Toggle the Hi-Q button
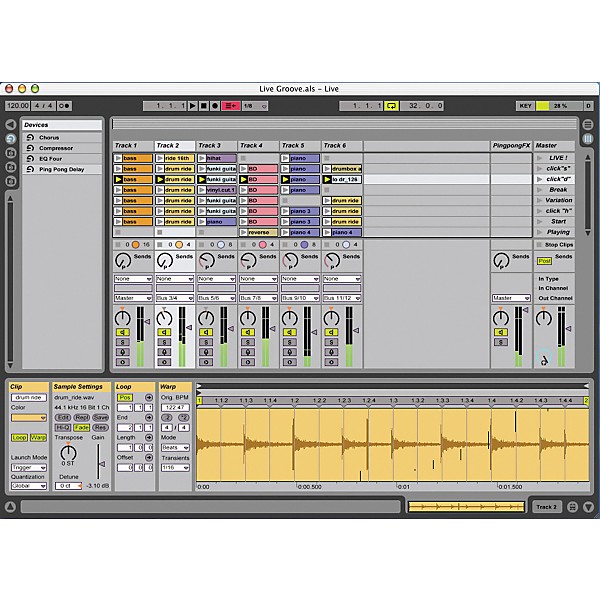The height and width of the screenshot is (600, 600). [x=63, y=427]
